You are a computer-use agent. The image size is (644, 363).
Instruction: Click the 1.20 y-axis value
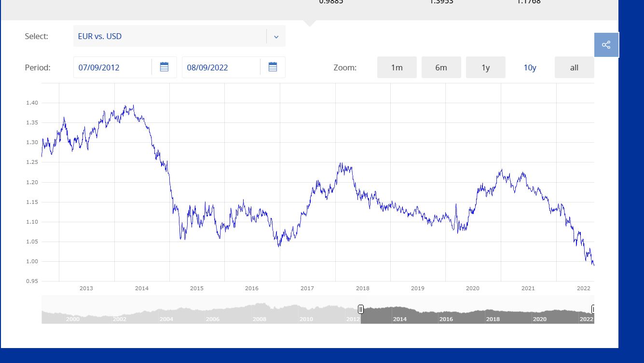point(32,182)
